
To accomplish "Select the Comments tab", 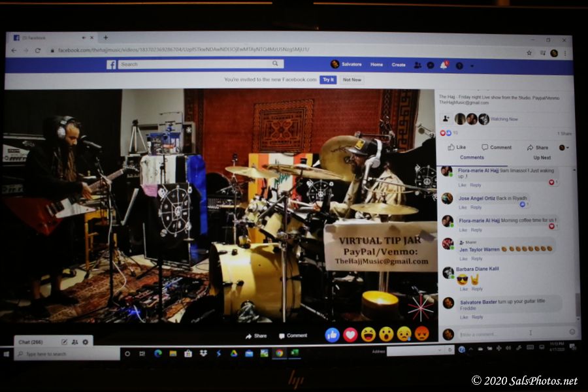I will click(472, 157).
